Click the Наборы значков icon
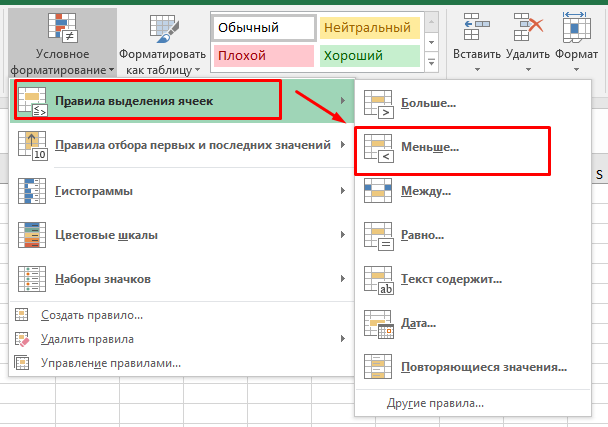 (32, 279)
